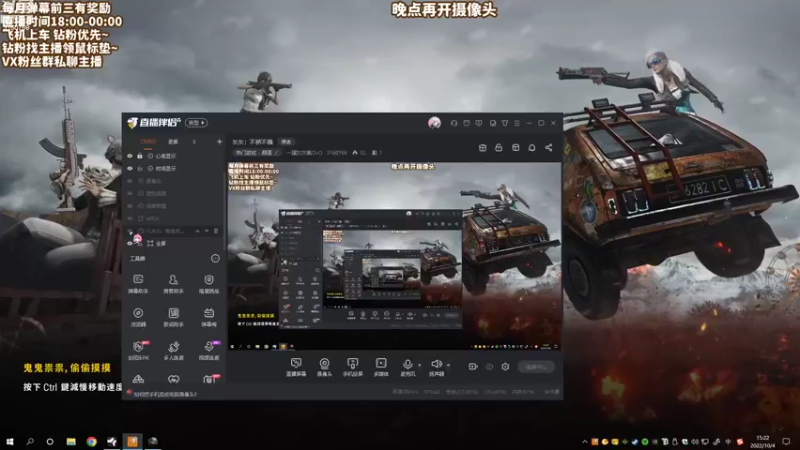Click the layout window icon beside the bell

click(x=516, y=147)
